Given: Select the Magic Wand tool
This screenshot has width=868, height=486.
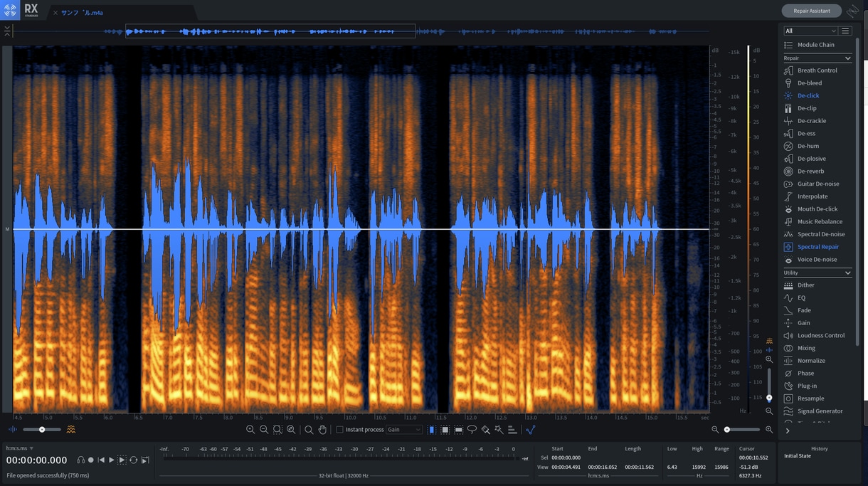Looking at the screenshot, I should pyautogui.click(x=499, y=430).
